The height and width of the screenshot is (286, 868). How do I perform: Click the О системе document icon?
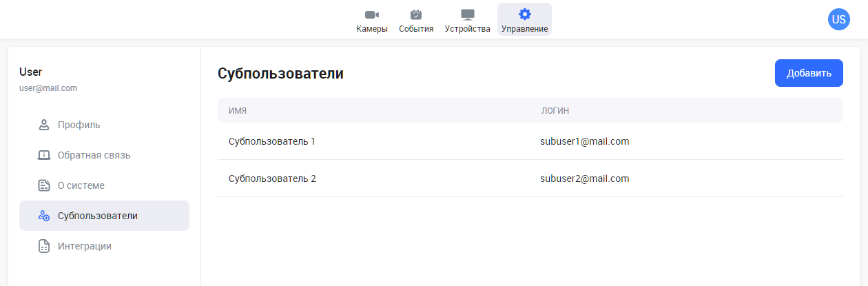pyautogui.click(x=44, y=185)
